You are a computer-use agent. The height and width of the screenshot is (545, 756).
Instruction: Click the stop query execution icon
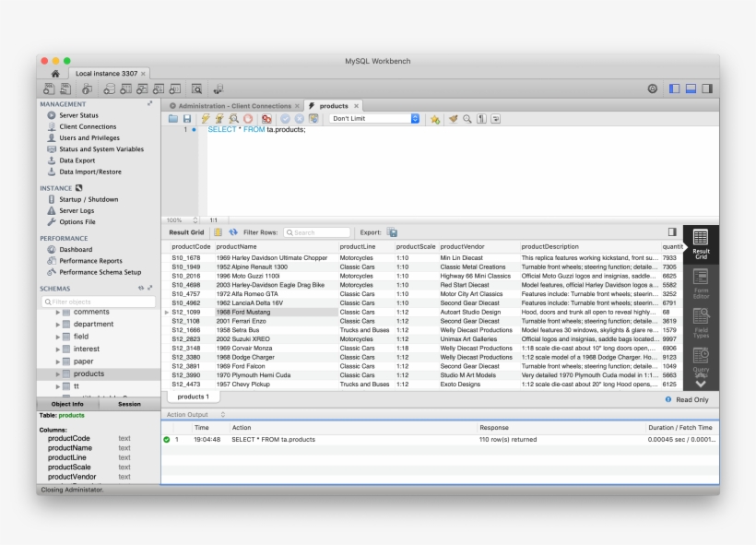tap(248, 119)
